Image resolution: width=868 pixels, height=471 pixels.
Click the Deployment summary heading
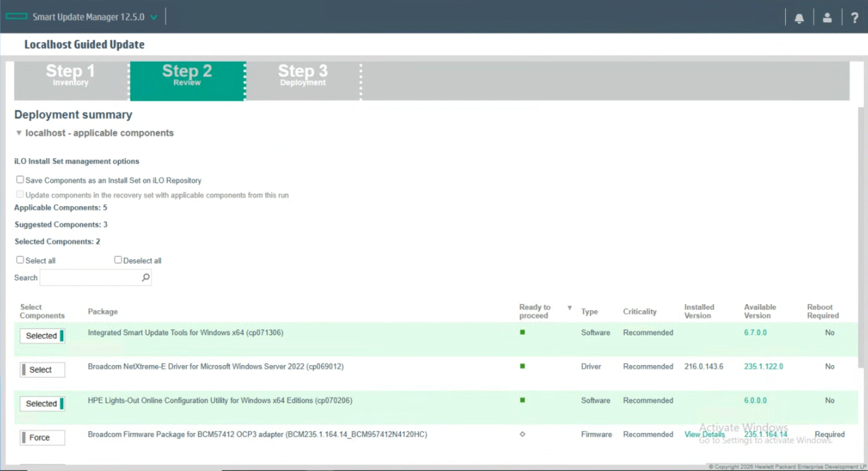(x=73, y=115)
